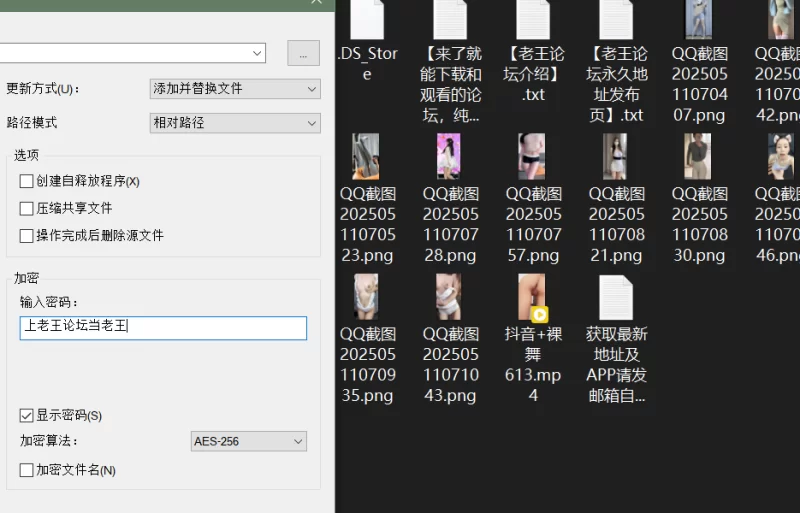Open the 路径模式 dropdown showing 相对路径

tap(235, 123)
